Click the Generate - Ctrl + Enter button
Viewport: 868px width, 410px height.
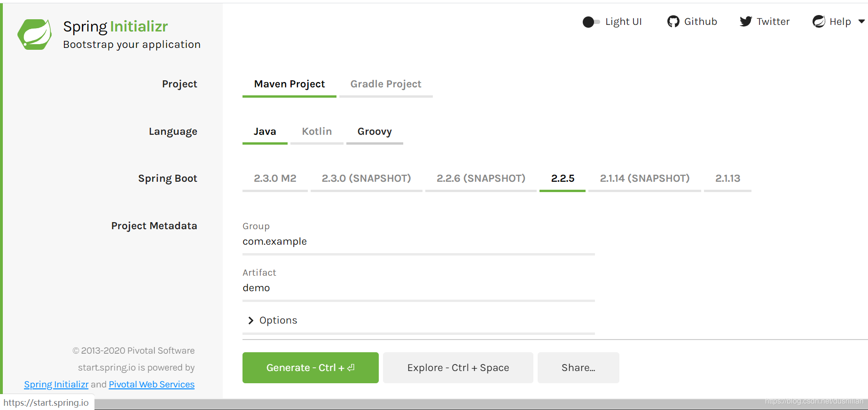(311, 368)
